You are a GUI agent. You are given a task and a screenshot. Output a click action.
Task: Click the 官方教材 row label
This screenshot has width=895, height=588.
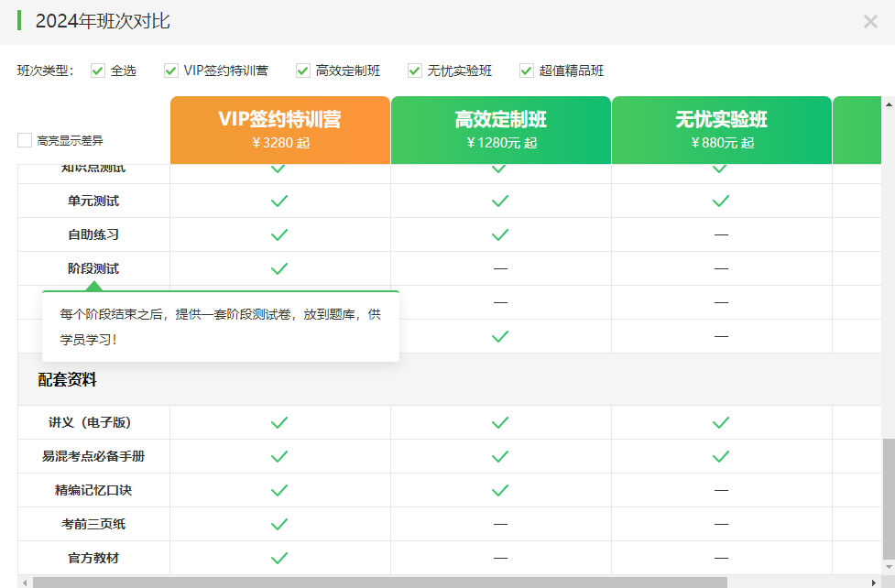tap(93, 558)
